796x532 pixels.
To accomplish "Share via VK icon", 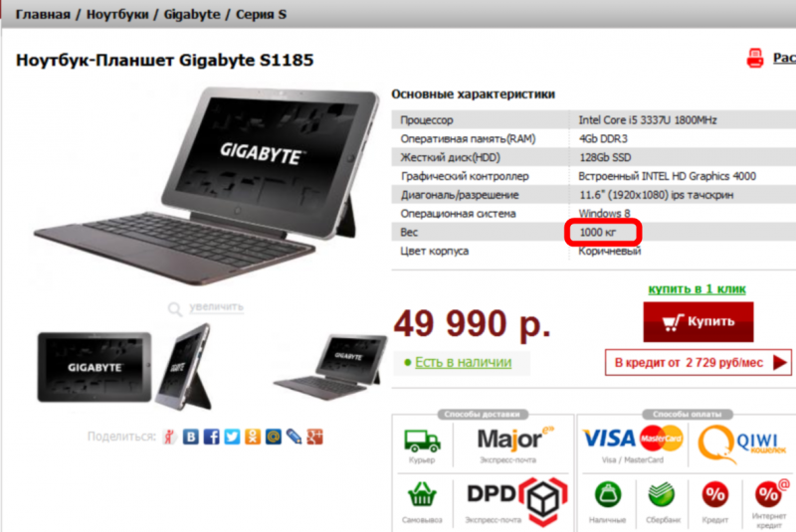I will [191, 437].
